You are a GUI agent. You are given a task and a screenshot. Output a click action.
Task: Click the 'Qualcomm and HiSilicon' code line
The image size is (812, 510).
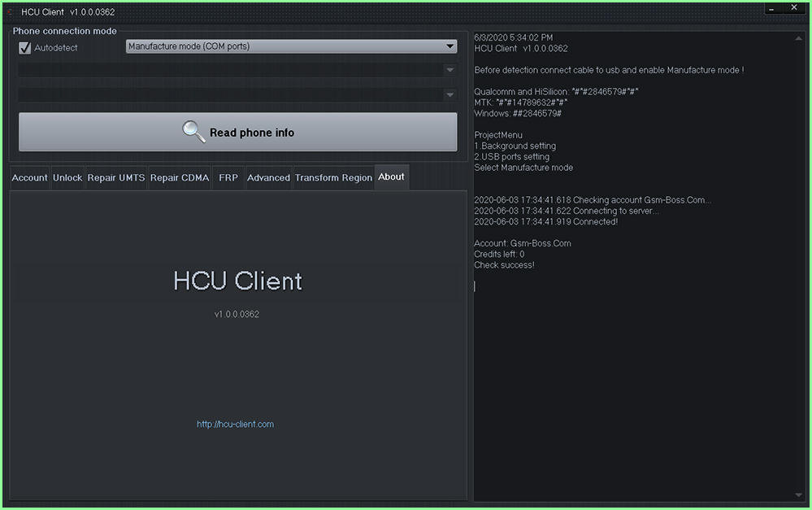coord(556,92)
